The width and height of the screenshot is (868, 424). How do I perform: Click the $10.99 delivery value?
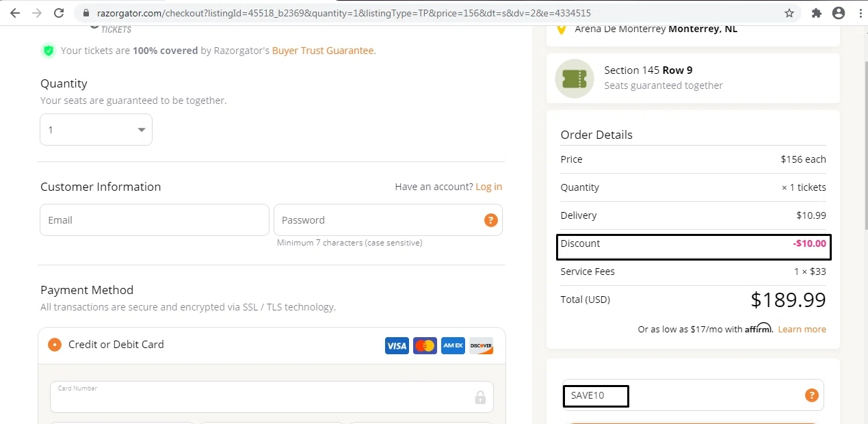[811, 215]
